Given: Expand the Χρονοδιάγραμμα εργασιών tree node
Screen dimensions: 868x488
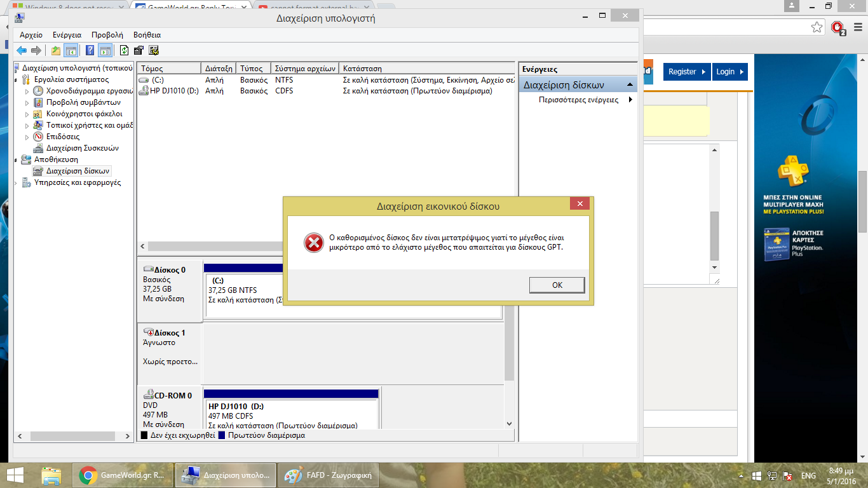Looking at the screenshot, I should 27,91.
